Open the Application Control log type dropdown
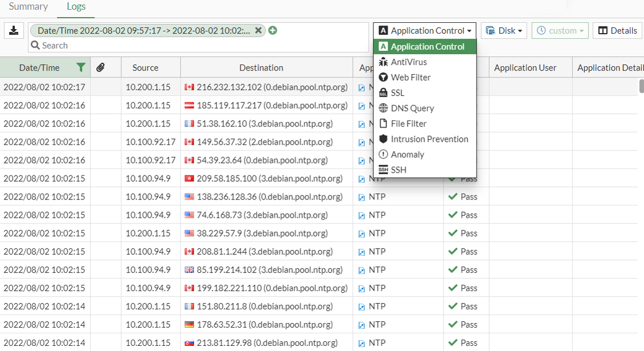The image size is (644, 351). pos(424,30)
